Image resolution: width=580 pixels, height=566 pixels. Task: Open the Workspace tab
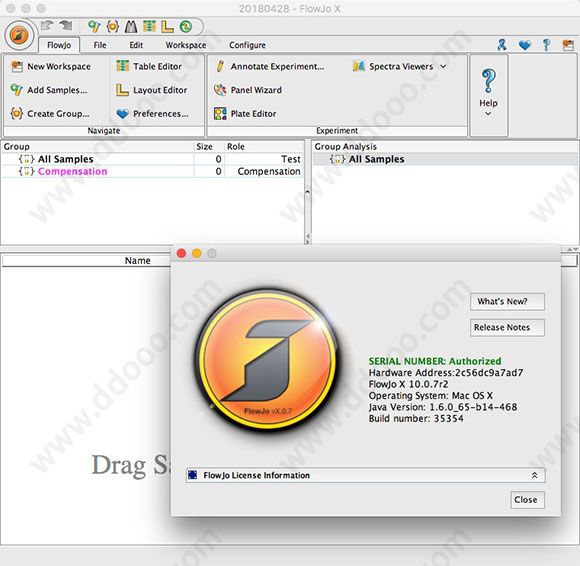click(186, 45)
